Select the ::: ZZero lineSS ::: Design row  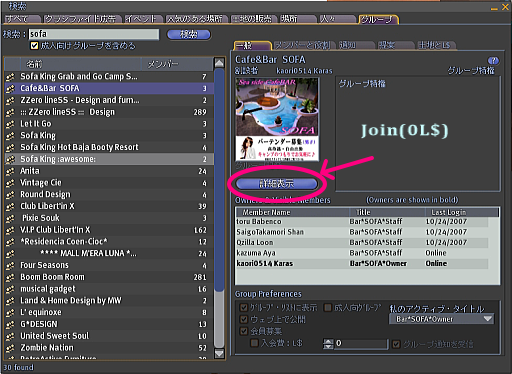point(109,112)
